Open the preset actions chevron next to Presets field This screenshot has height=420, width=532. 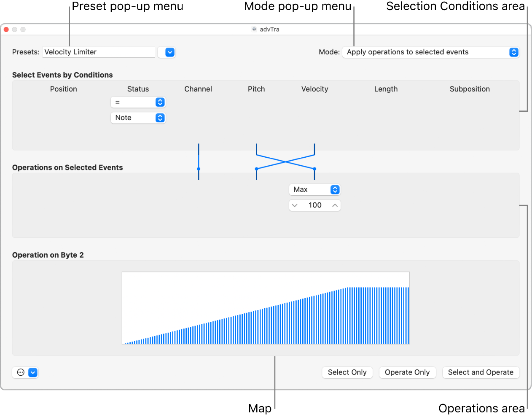pyautogui.click(x=167, y=52)
